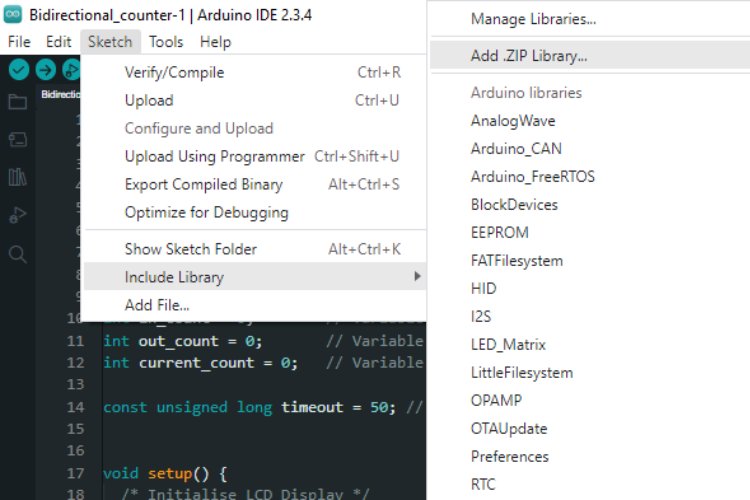750x500 pixels.
Task: Expand the Include Library submenu arrow
Action: click(x=417, y=276)
